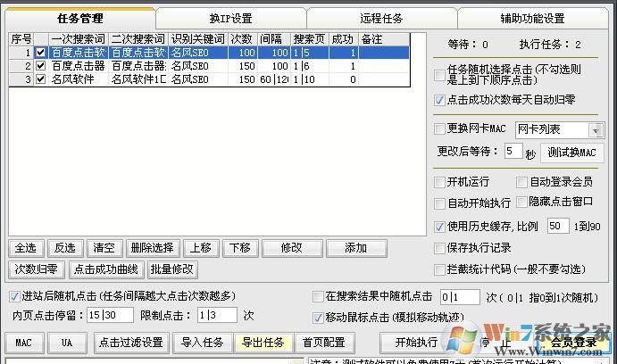Click the 反选 button
Screen dimensions: 617x364
click(x=65, y=248)
